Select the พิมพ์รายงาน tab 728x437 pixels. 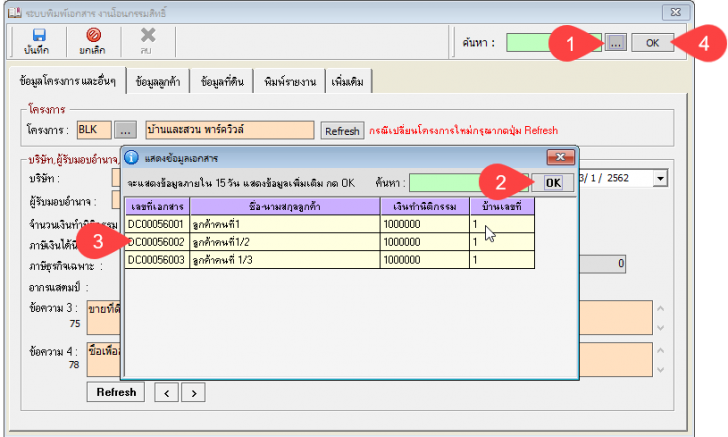point(287,82)
